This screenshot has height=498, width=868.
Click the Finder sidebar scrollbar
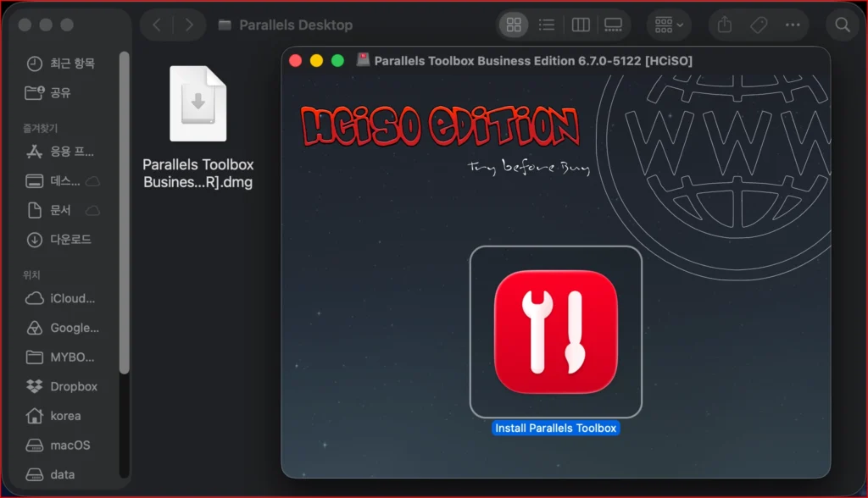pos(124,213)
